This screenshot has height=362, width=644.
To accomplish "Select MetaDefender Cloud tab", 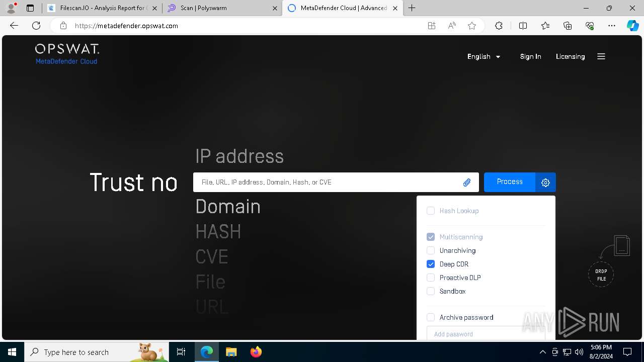I will [343, 8].
